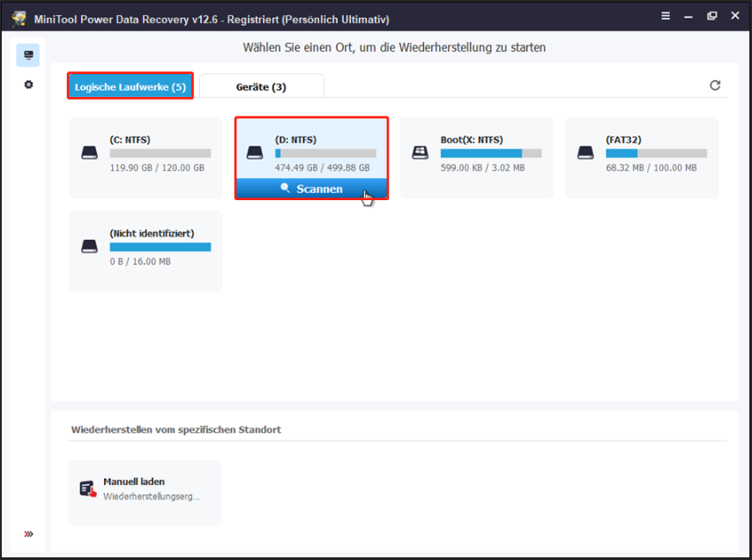The image size is (752, 560).
Task: Click '0 B / 16.00 MB' text
Action: click(x=140, y=262)
